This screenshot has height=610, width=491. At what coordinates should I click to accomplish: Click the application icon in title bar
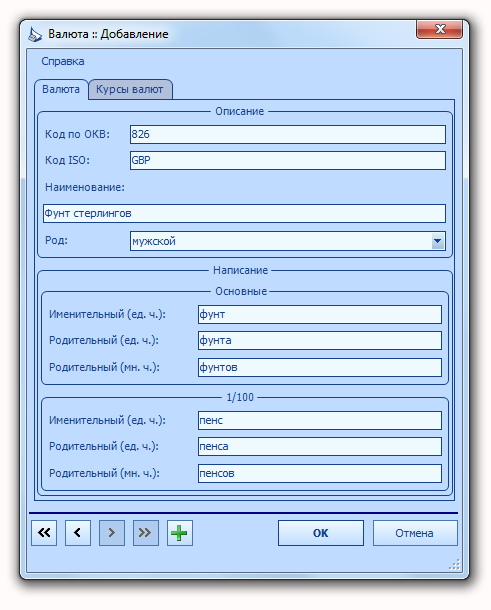tap(35, 34)
